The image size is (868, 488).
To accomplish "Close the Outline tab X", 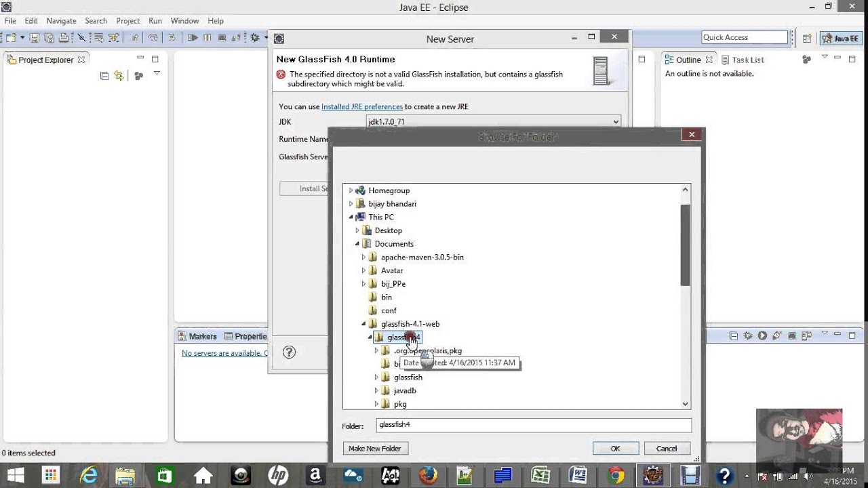I will pyautogui.click(x=709, y=60).
